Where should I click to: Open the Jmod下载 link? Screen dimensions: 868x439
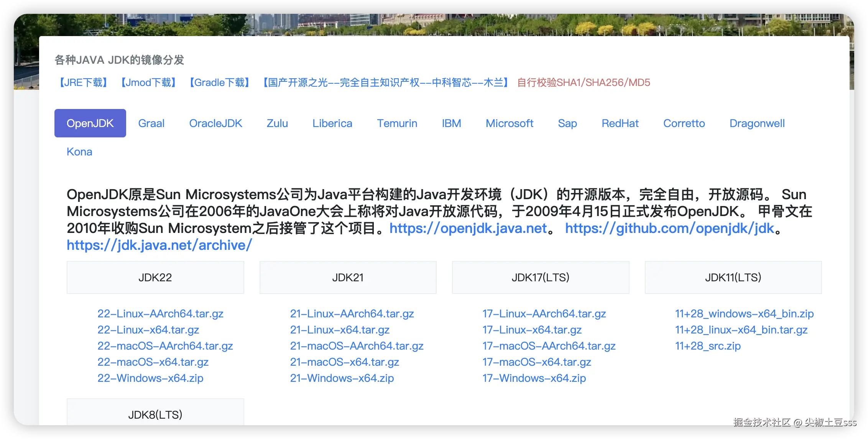click(148, 83)
